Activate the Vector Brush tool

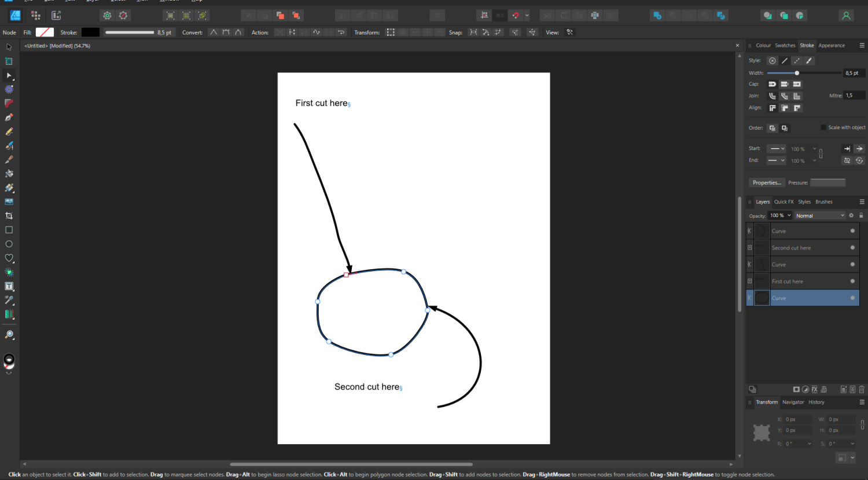(9, 145)
